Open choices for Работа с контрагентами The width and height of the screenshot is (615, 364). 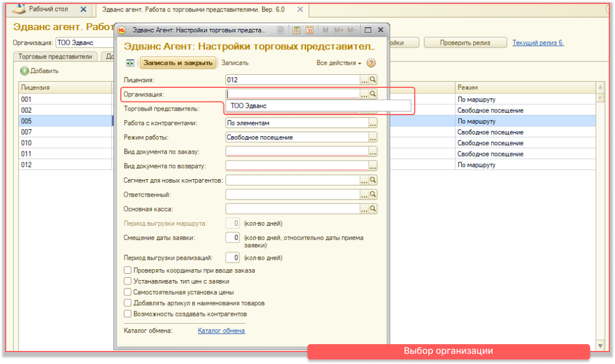pyautogui.click(x=373, y=123)
